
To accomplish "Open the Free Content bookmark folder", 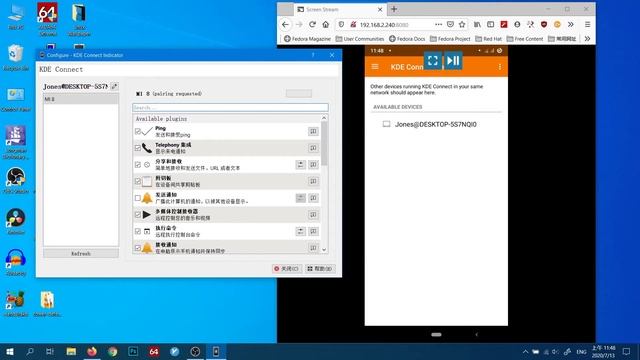I will click(x=525, y=39).
